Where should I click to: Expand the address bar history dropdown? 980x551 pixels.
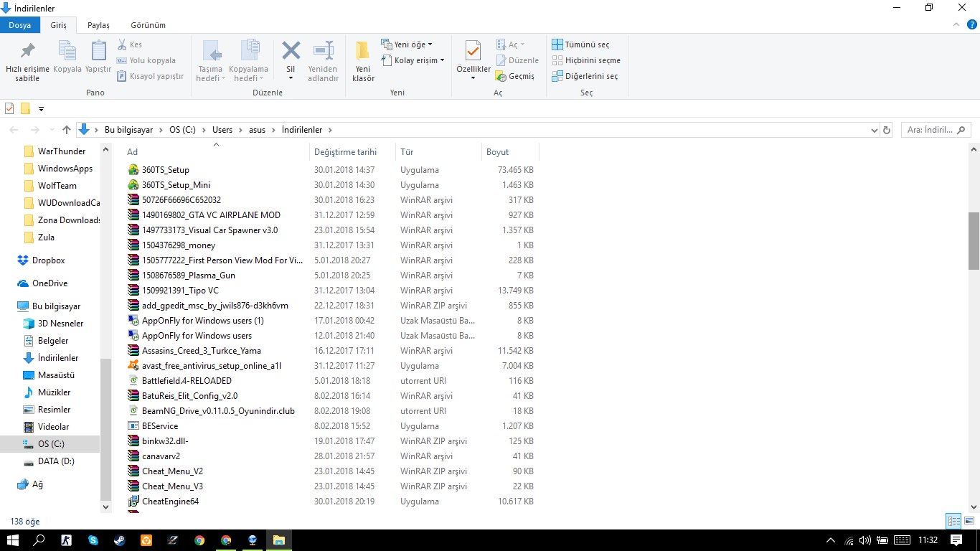coord(874,131)
